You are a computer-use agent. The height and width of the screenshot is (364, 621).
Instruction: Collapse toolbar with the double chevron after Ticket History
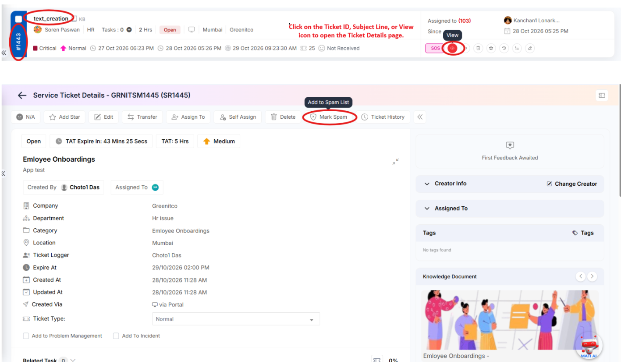(420, 117)
